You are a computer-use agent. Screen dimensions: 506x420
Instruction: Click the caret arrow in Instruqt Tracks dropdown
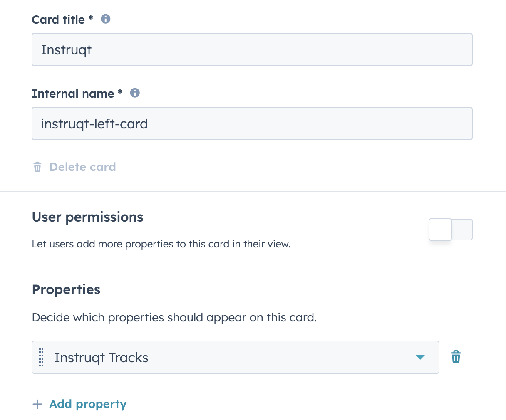click(420, 357)
